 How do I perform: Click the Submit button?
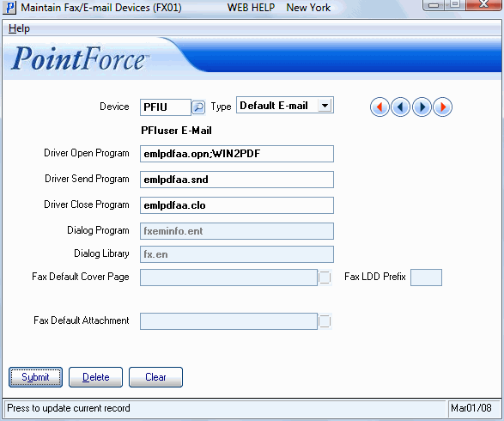pos(35,377)
